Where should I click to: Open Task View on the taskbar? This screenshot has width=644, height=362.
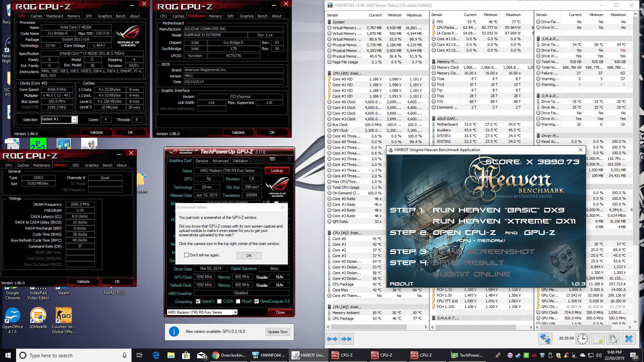click(x=140, y=355)
